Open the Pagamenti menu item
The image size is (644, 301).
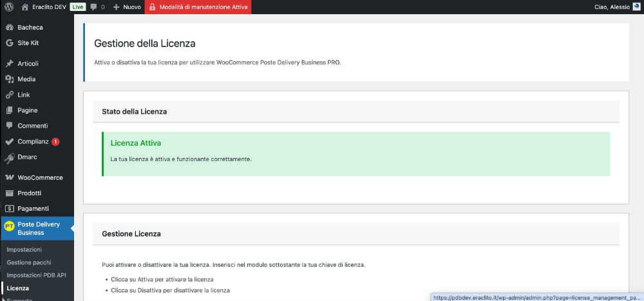(33, 209)
